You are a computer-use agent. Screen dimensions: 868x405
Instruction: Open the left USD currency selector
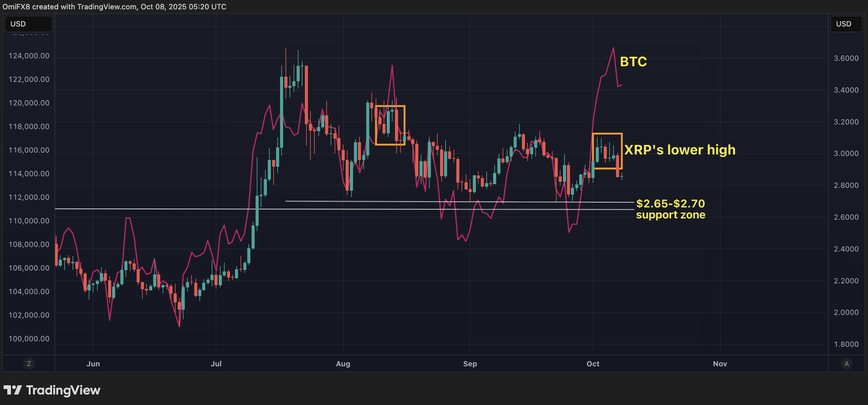pyautogui.click(x=29, y=24)
